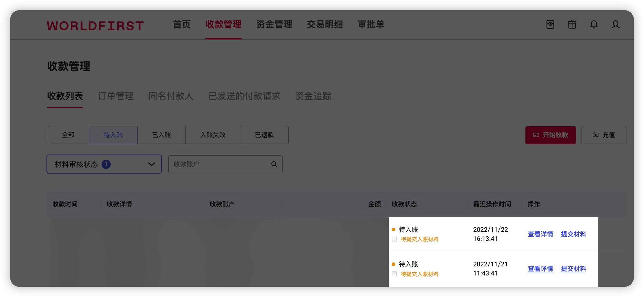Click the 收款管理 page heading
This screenshot has width=644, height=297.
[68, 66]
